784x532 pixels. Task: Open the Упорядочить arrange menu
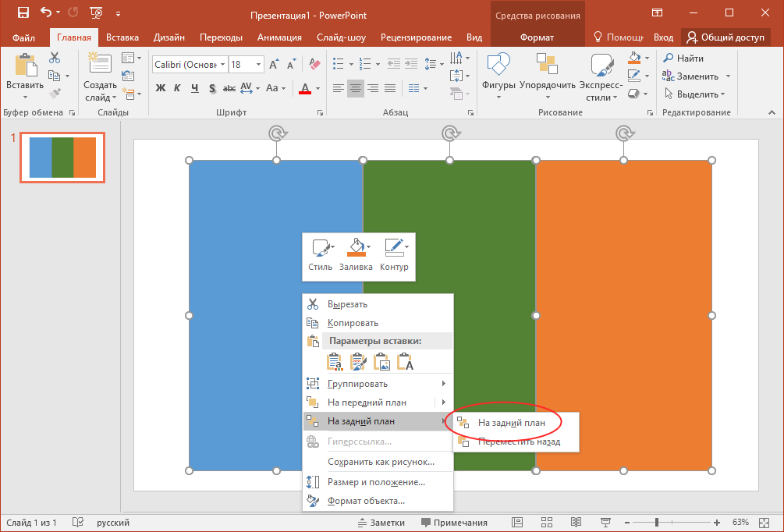(x=548, y=76)
